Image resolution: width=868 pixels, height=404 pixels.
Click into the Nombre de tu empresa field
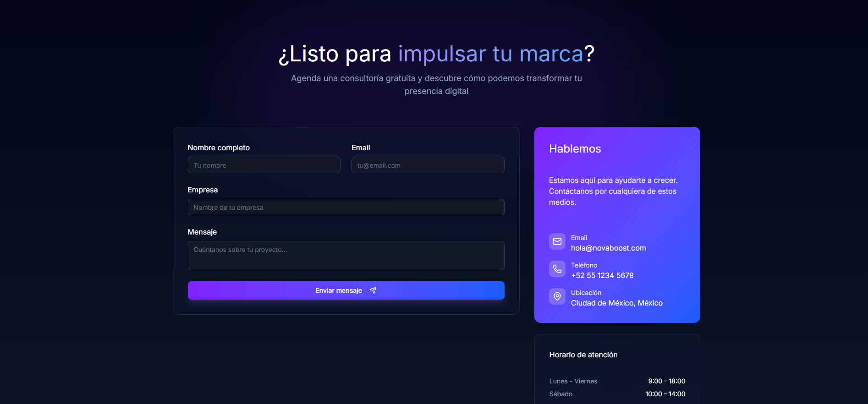click(x=346, y=207)
